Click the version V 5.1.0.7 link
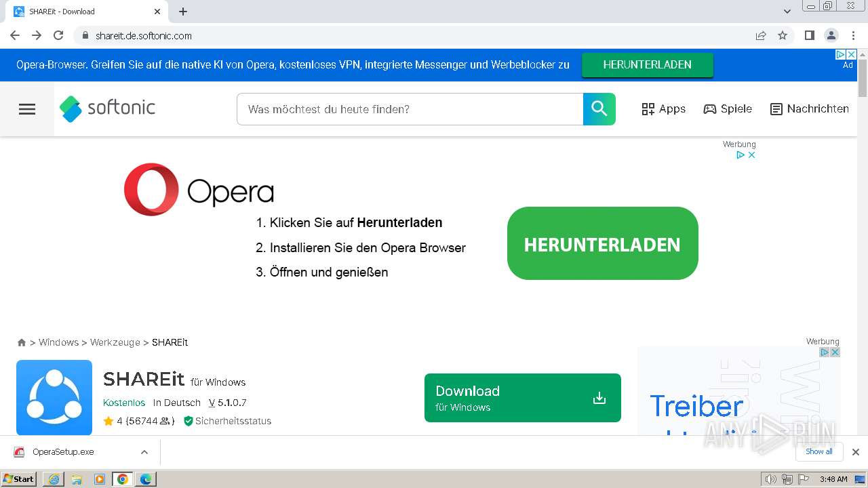Viewport: 868px width, 488px height. 228,403
